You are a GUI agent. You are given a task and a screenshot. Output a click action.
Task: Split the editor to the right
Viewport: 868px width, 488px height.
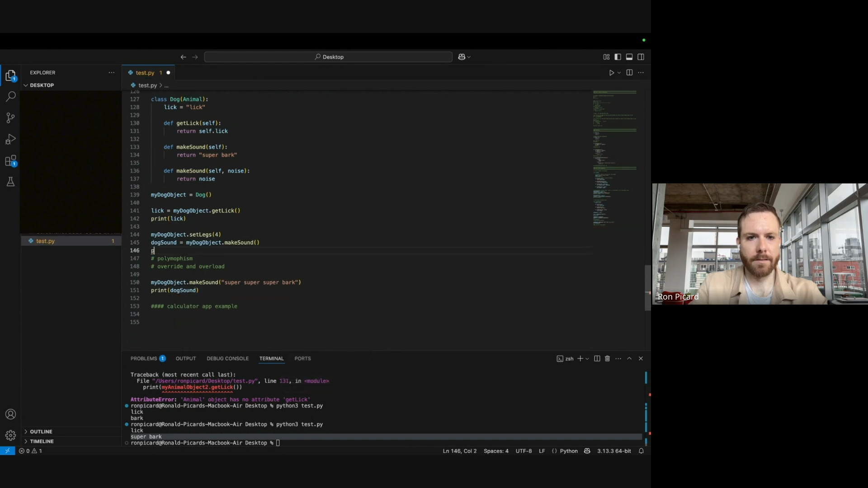tap(629, 73)
